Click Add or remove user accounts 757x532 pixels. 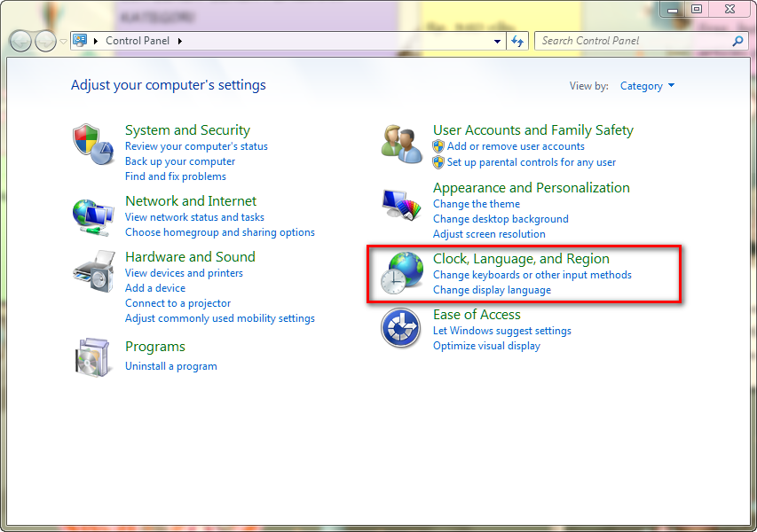[x=516, y=146]
